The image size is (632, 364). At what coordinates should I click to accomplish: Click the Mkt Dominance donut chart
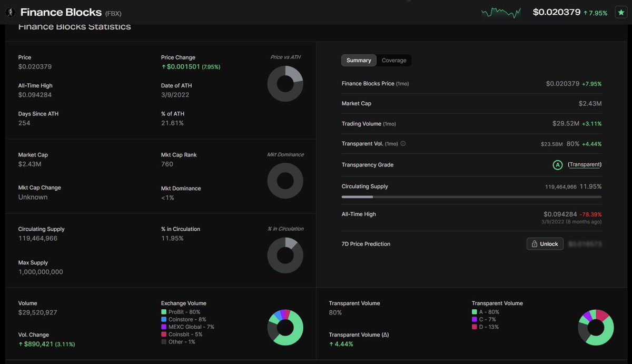pos(285,181)
